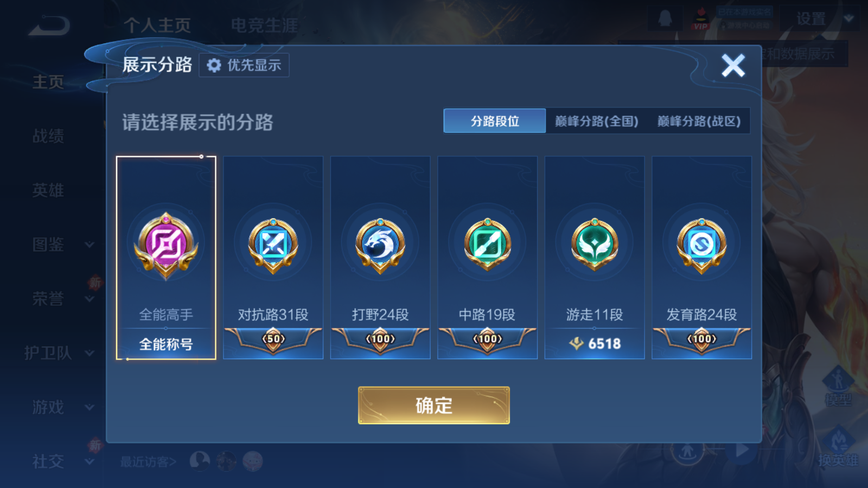
Task: Select the 中路19段 green badge icon
Action: [x=487, y=246]
